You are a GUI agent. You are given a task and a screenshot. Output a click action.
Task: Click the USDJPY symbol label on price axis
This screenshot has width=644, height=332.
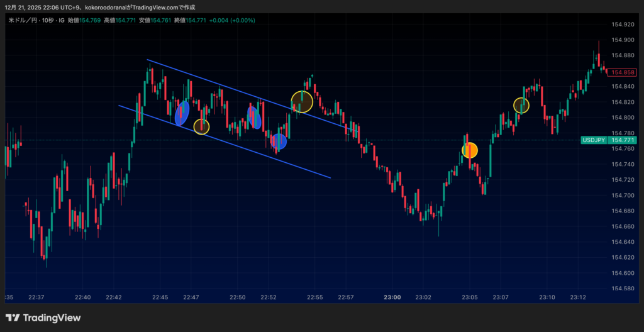(593, 140)
